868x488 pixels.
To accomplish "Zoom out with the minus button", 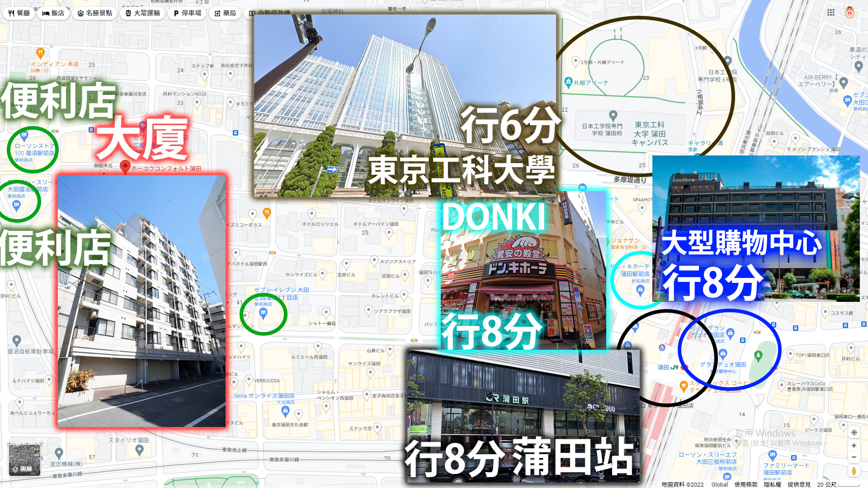I will click(854, 457).
